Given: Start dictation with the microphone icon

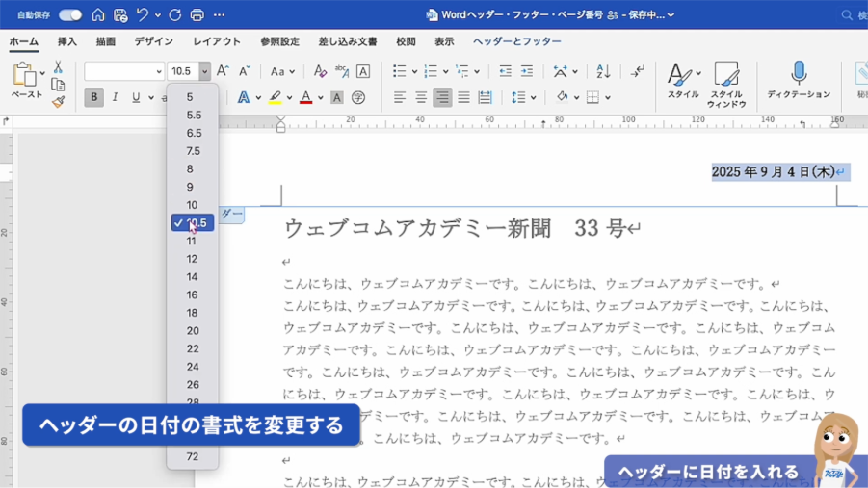Looking at the screenshot, I should pyautogui.click(x=799, y=73).
